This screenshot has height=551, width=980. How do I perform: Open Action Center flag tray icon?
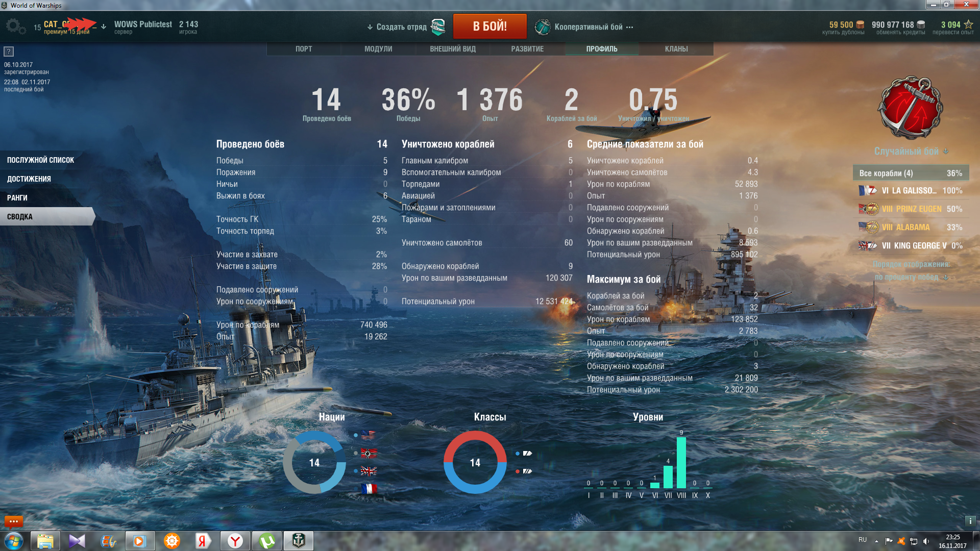tap(889, 541)
